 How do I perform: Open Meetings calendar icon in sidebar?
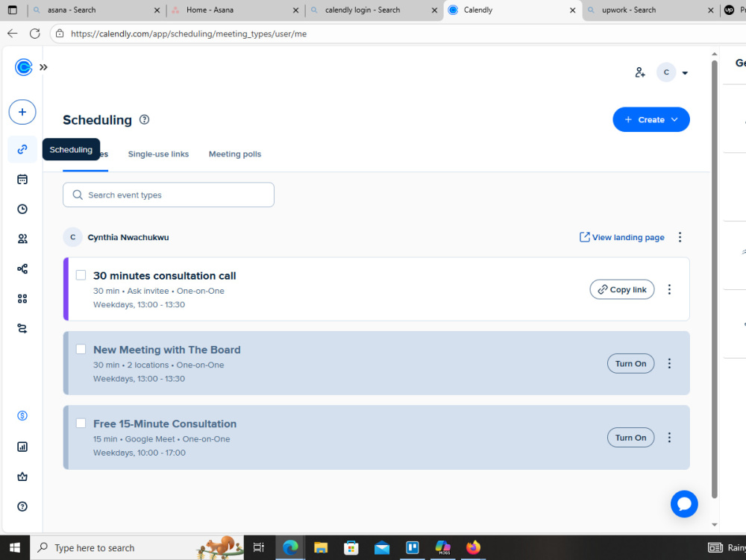click(x=22, y=179)
